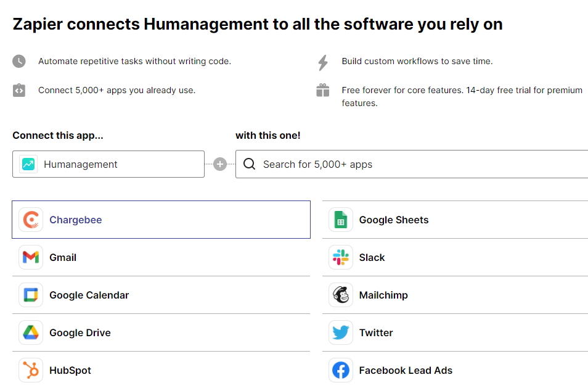Open the Mailchimp integration link
The height and width of the screenshot is (388, 588).
point(455,295)
